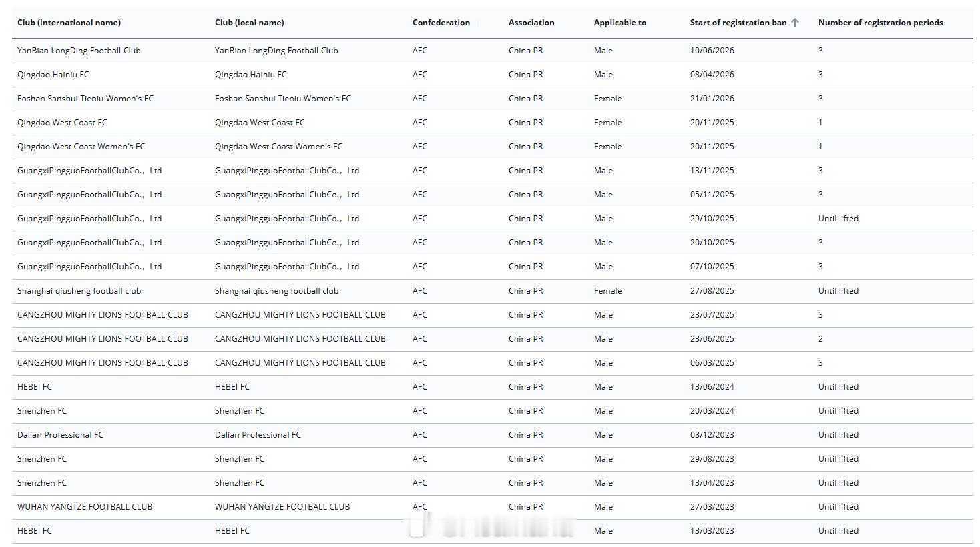Sort table by Applicable to header
980x547 pixels.
coord(620,23)
